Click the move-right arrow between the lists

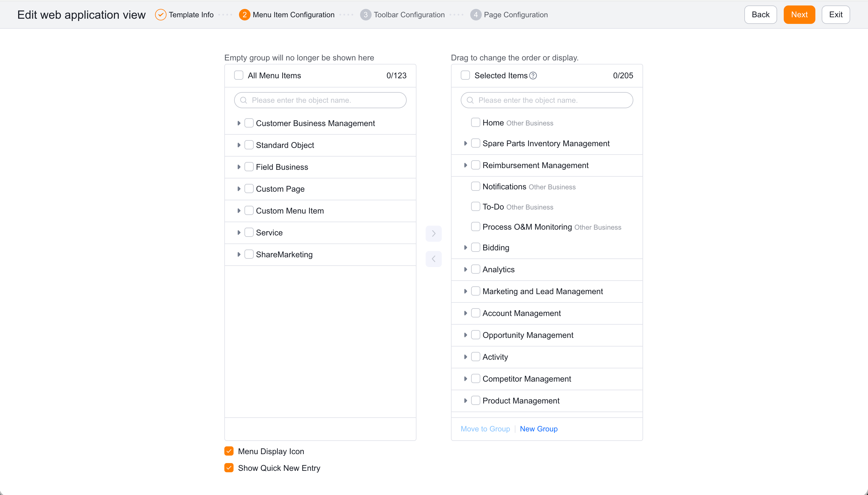click(x=433, y=233)
